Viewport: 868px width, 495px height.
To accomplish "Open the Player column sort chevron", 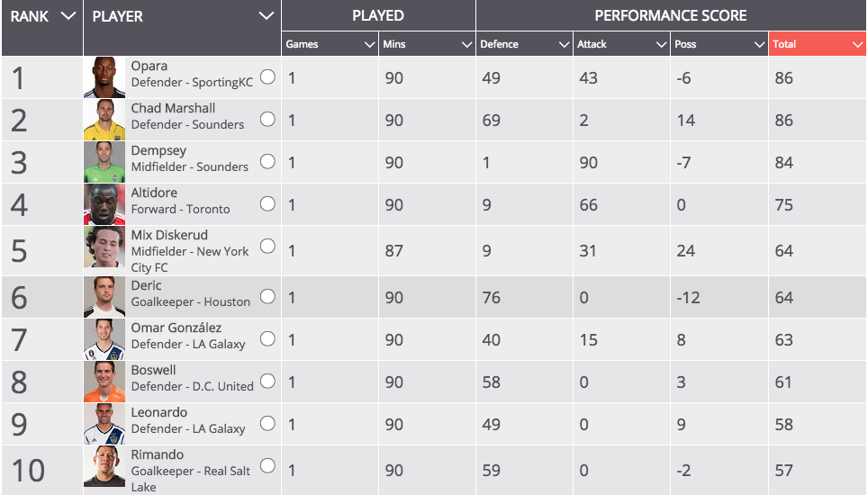I will pos(267,16).
